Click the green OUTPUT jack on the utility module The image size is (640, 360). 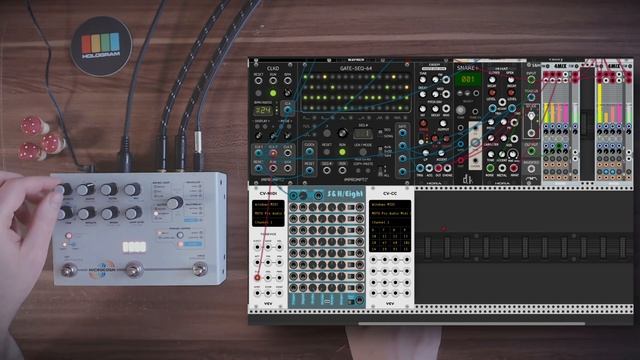[531, 151]
